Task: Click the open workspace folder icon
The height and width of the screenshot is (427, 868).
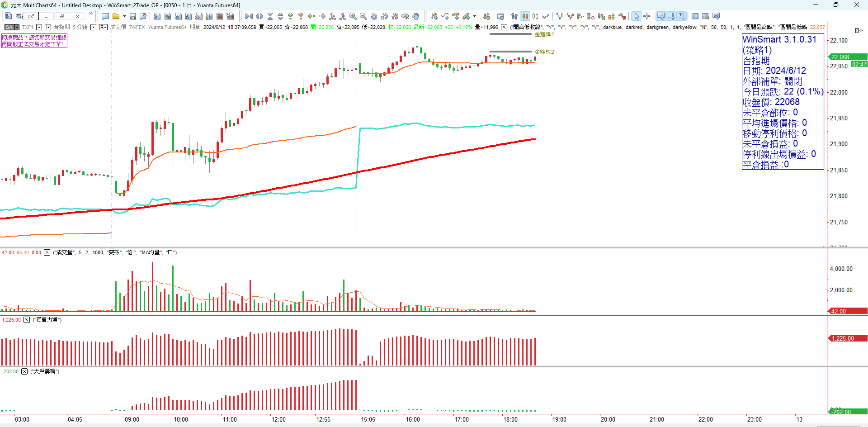Action: pos(116,16)
